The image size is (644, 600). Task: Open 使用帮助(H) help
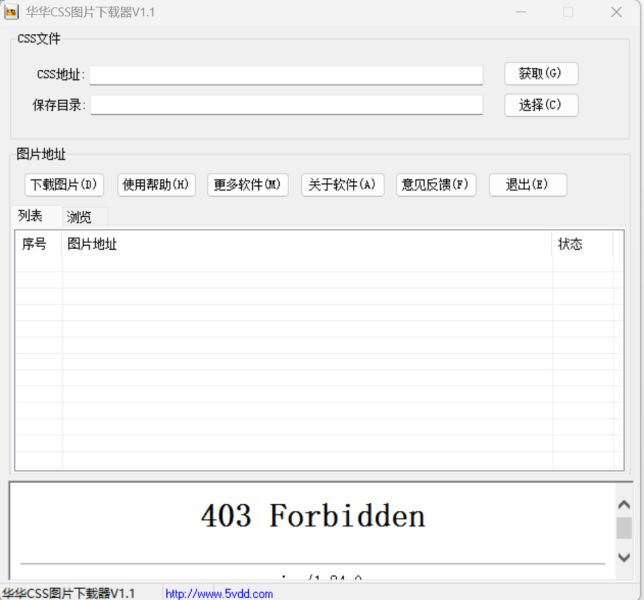point(156,185)
